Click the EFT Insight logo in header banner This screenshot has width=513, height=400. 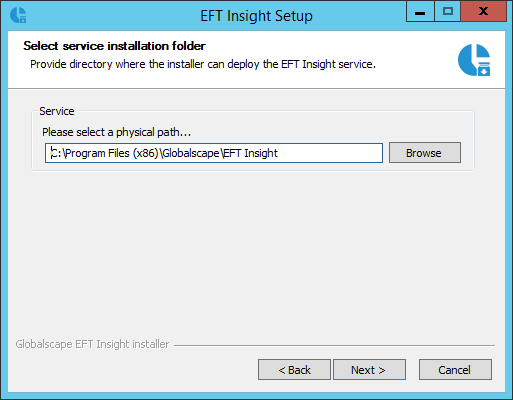[474, 60]
